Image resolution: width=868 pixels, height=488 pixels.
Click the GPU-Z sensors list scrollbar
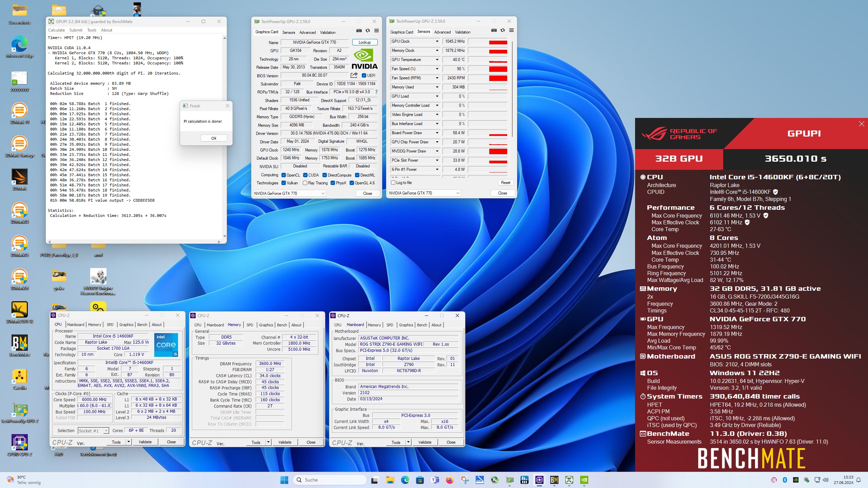[x=512, y=90]
